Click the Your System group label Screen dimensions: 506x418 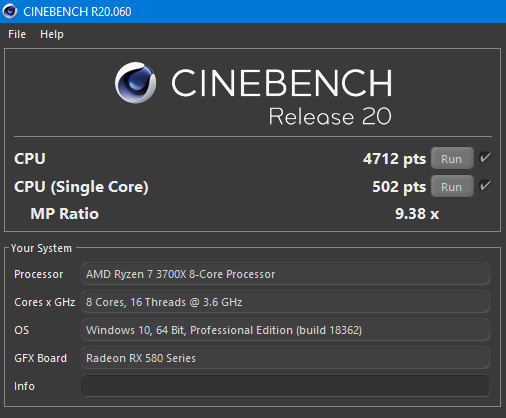coord(41,248)
